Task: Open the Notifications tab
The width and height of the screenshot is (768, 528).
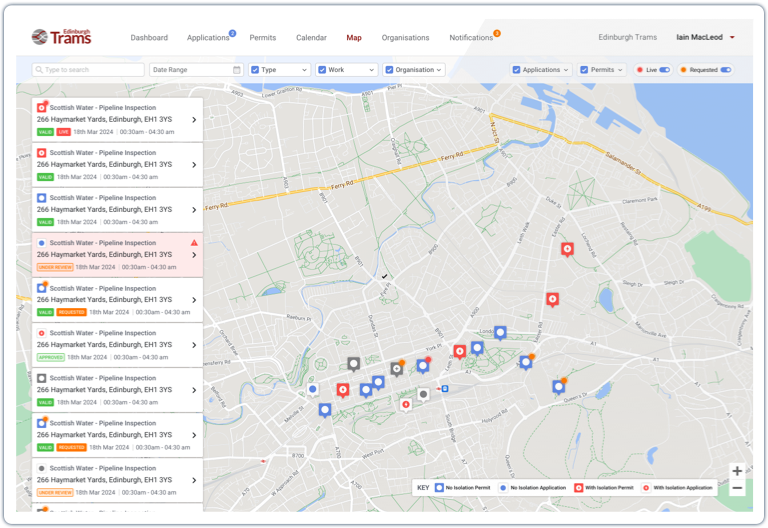Action: tap(471, 38)
